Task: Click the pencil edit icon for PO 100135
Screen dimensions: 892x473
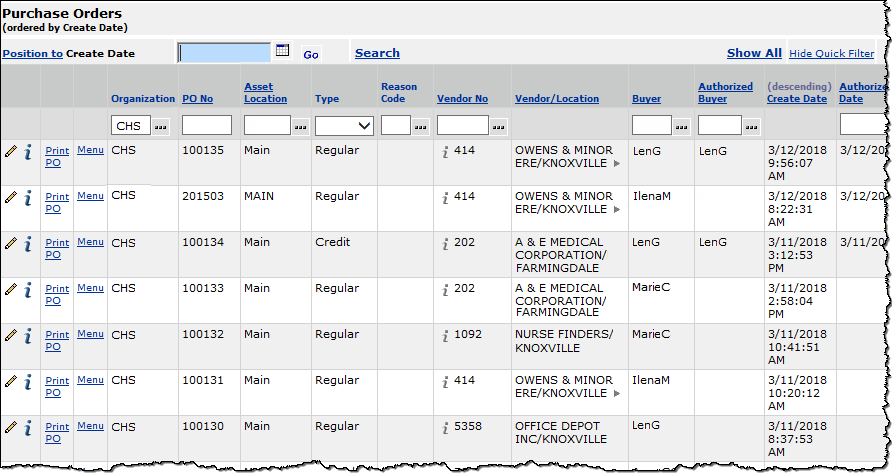Action: click(11, 151)
